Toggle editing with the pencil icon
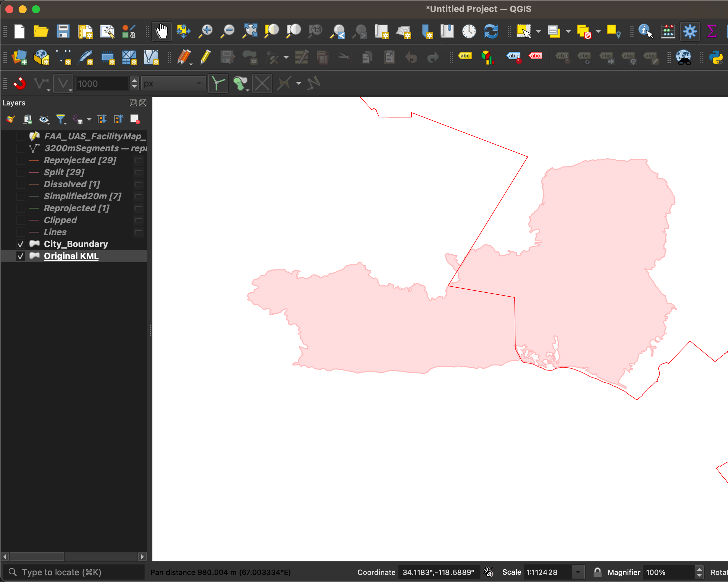728x582 pixels. coord(205,58)
